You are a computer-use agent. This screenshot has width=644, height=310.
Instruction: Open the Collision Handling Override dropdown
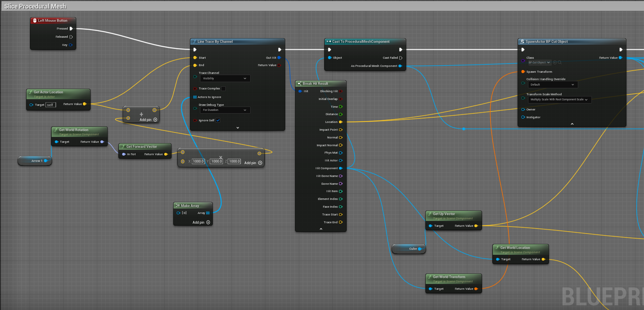[x=553, y=84]
